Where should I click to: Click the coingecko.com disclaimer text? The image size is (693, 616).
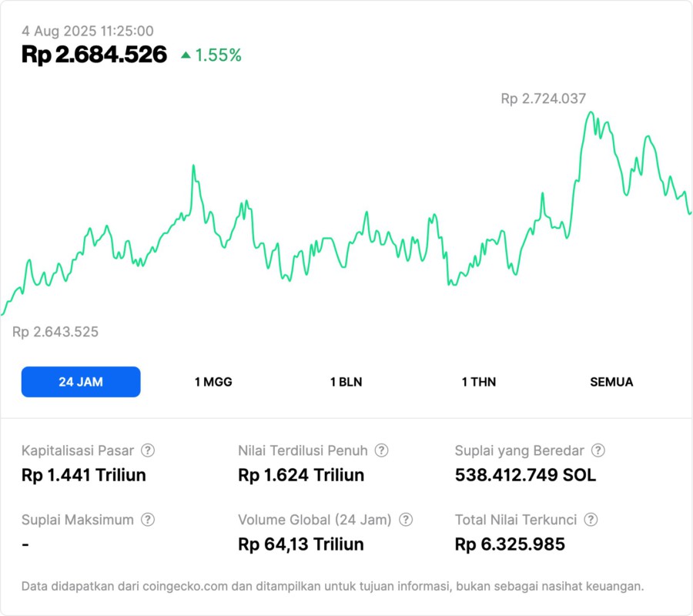coord(333,587)
